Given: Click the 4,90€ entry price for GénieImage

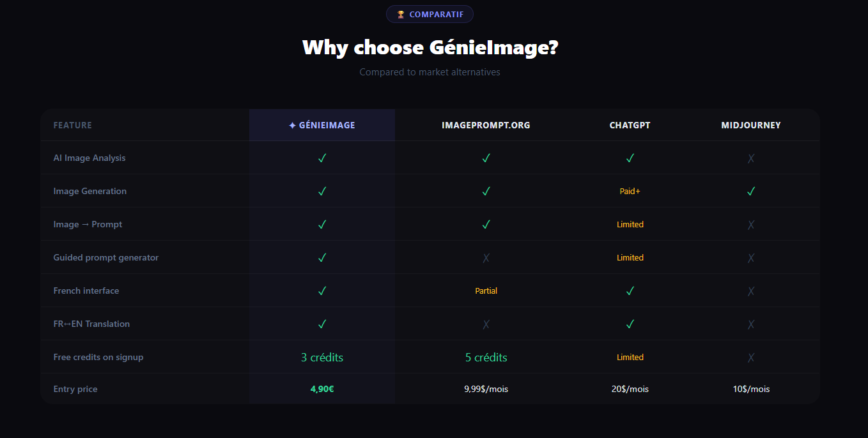Looking at the screenshot, I should coord(322,389).
